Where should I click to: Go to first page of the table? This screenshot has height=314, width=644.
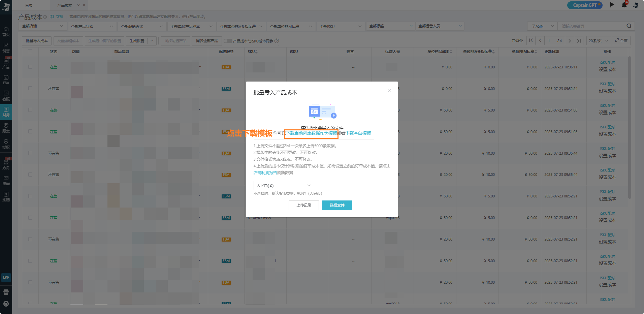(x=531, y=40)
